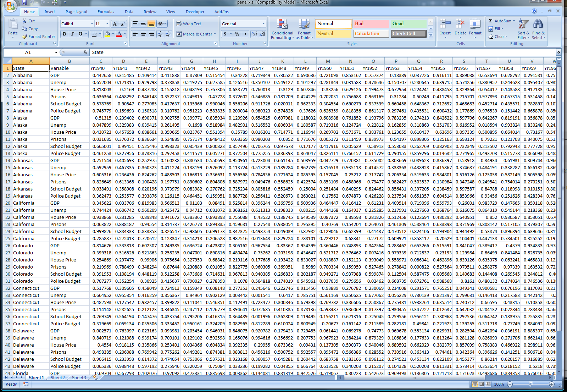Image resolution: width=567 pixels, height=392 pixels.
Task: Expand the Number Format General dropdown
Action: click(263, 24)
